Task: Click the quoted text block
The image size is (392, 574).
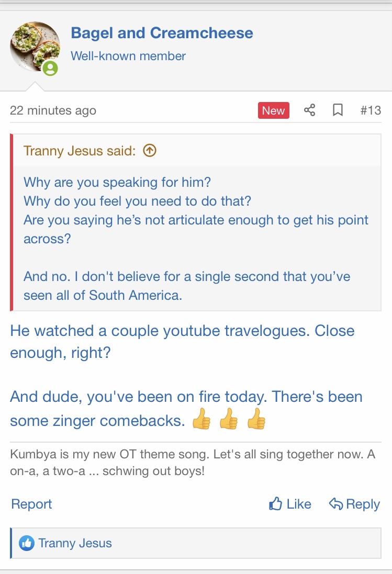Action: coord(196,238)
